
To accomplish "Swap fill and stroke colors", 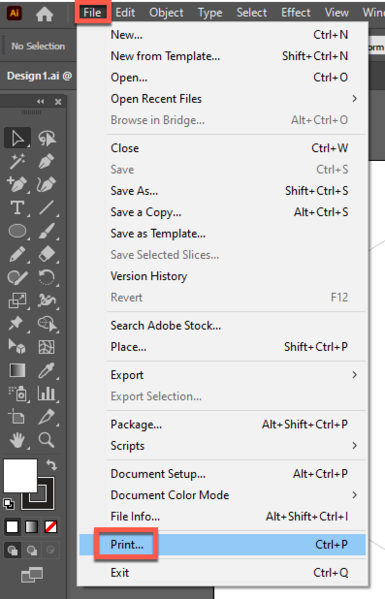I will 52,465.
